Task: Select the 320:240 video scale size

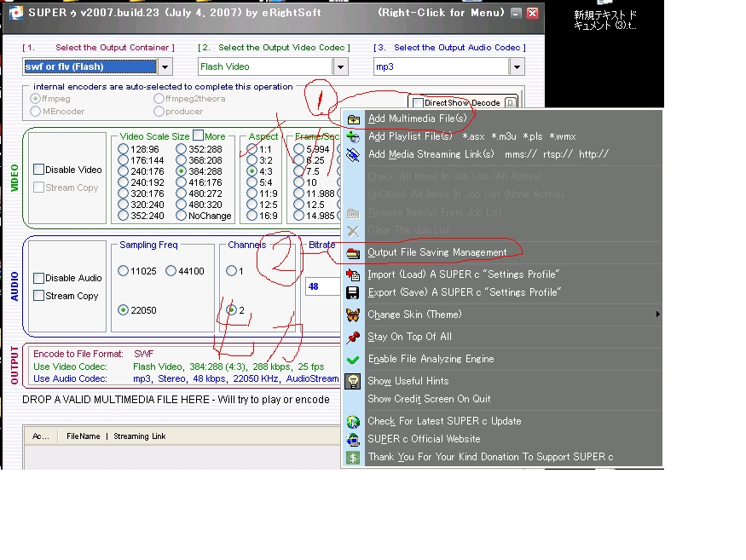Action: point(124,205)
